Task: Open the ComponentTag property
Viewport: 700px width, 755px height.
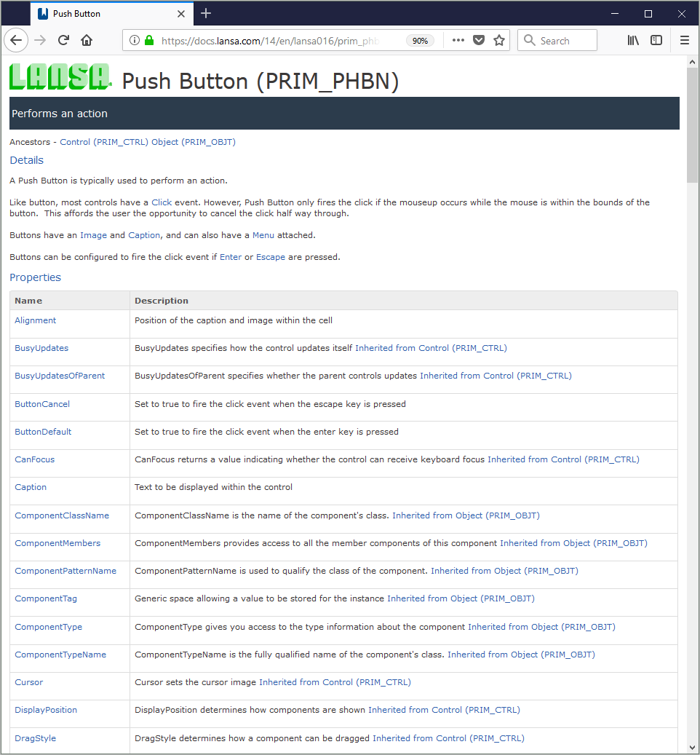Action: coord(46,598)
